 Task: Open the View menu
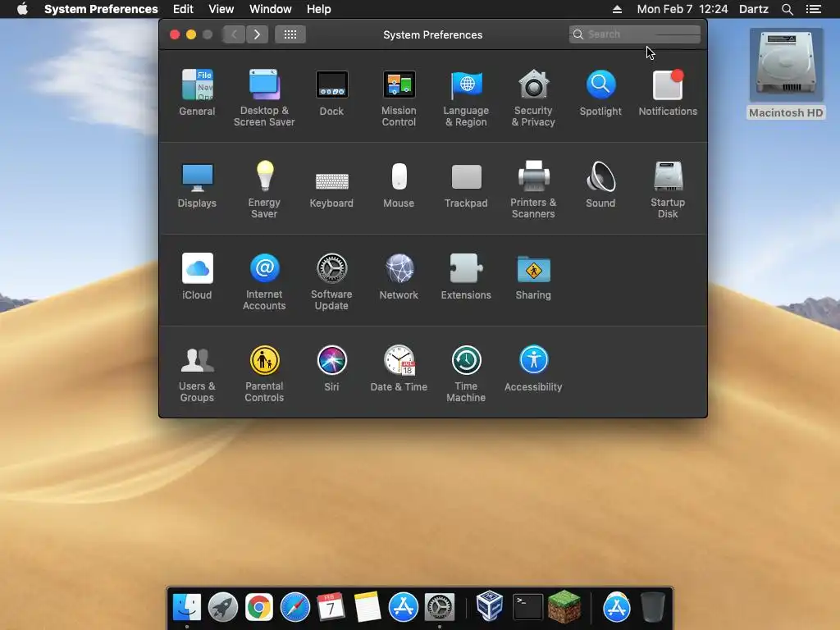(221, 9)
